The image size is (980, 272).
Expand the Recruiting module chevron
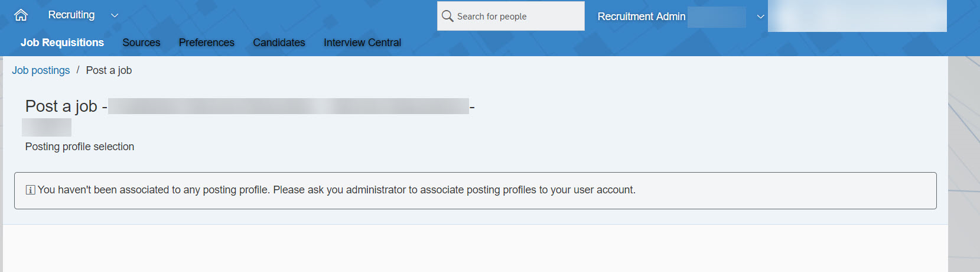coord(115,15)
